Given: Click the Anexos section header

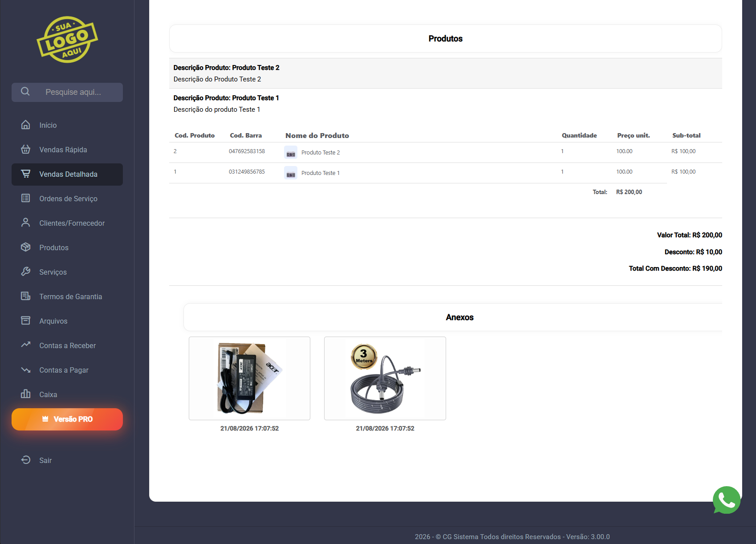Looking at the screenshot, I should coord(453,317).
